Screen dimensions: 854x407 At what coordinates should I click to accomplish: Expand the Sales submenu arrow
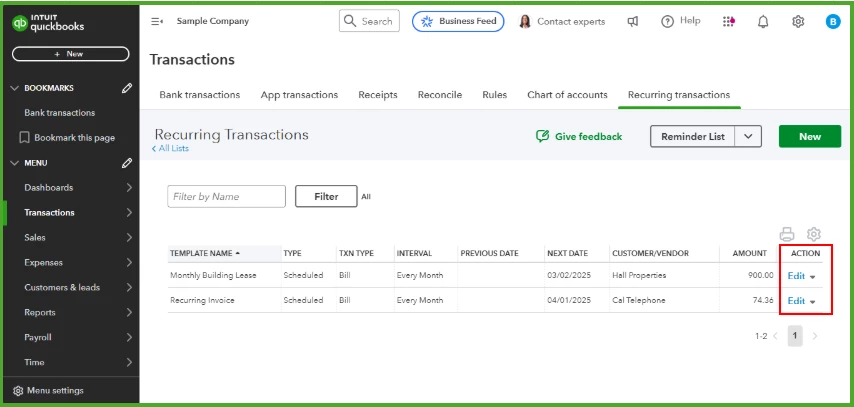(x=129, y=238)
